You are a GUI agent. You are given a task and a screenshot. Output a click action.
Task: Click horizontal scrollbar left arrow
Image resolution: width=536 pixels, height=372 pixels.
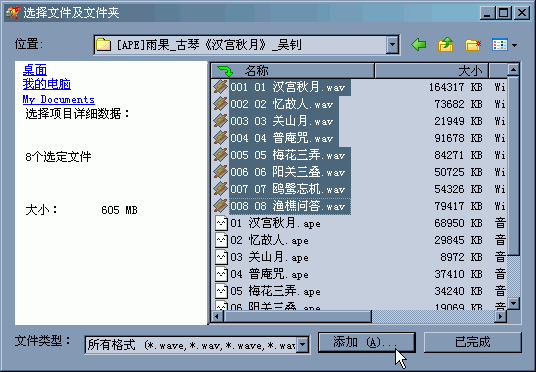(217, 317)
